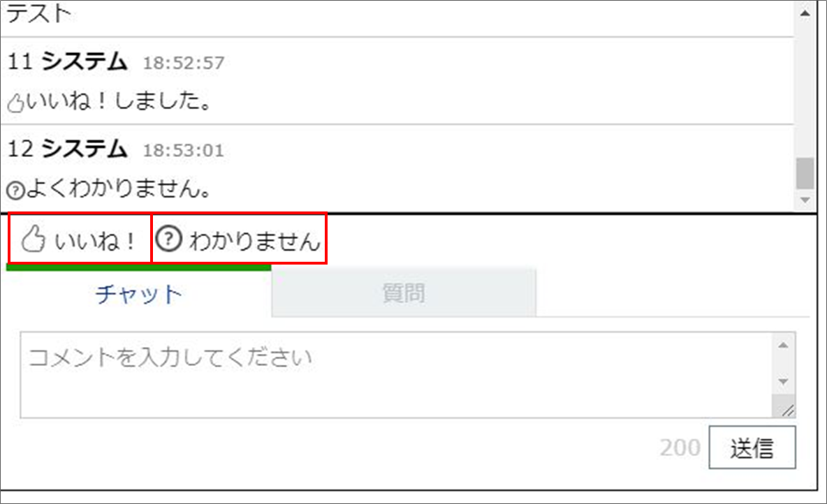
Task: Click chat log scrollbar down arrow
Action: 805,200
